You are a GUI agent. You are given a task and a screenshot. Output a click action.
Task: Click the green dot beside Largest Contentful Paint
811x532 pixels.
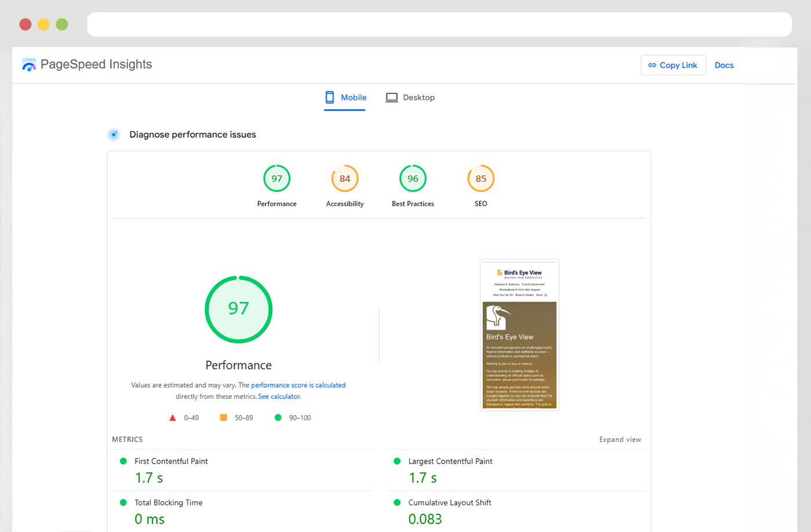click(397, 461)
